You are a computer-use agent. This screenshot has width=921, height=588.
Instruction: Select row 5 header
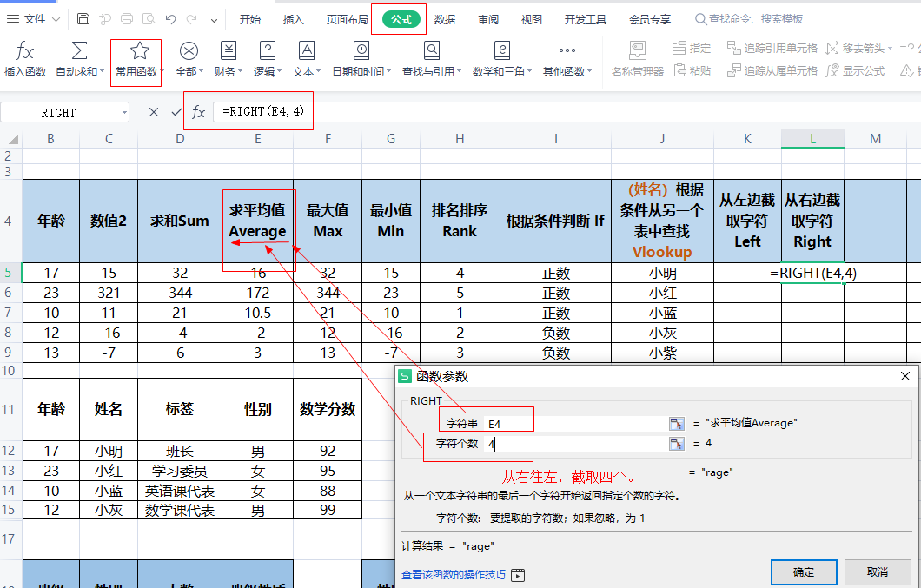pyautogui.click(x=8, y=273)
